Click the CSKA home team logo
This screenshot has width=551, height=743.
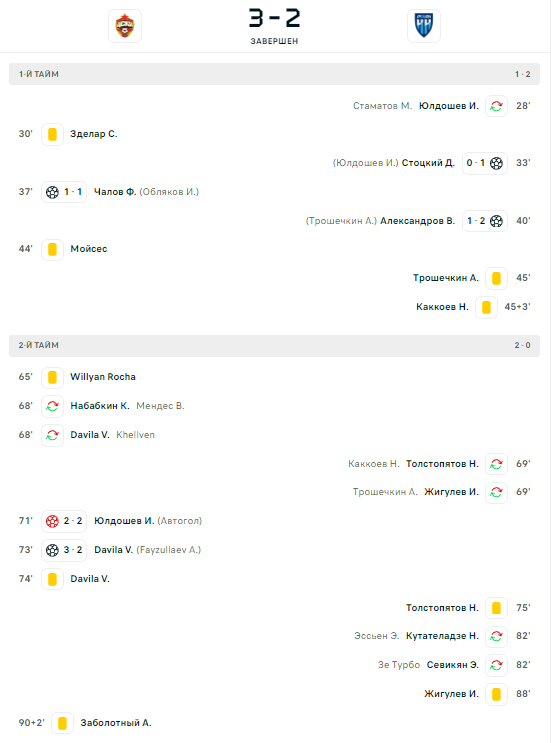(x=125, y=26)
